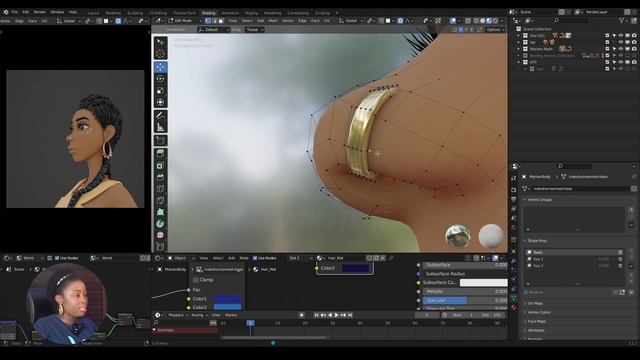The image size is (640, 360).
Task: Expand the UV Maps panel
Action: (x=525, y=304)
